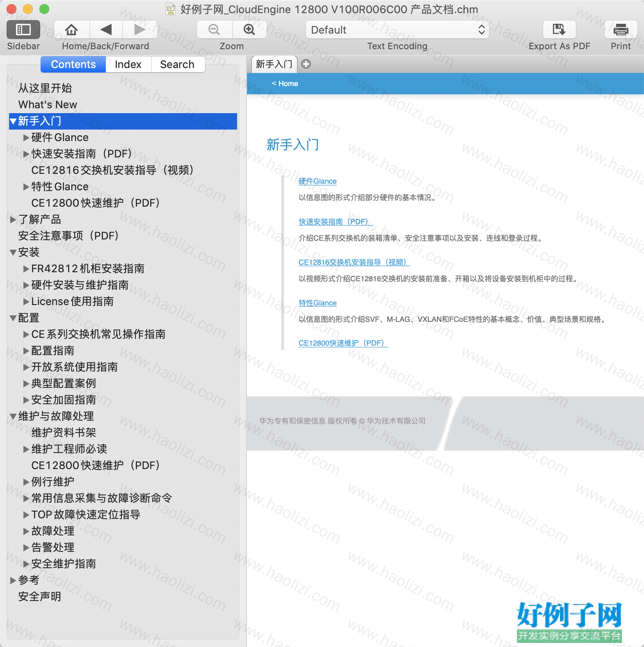Select 安全声明 tree item
This screenshot has height=647, width=644.
(x=40, y=597)
